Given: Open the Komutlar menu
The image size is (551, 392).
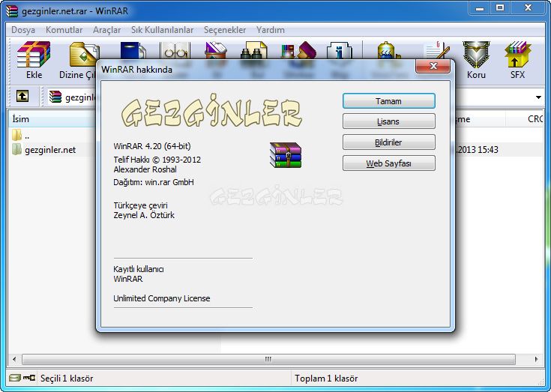Looking at the screenshot, I should pos(64,30).
